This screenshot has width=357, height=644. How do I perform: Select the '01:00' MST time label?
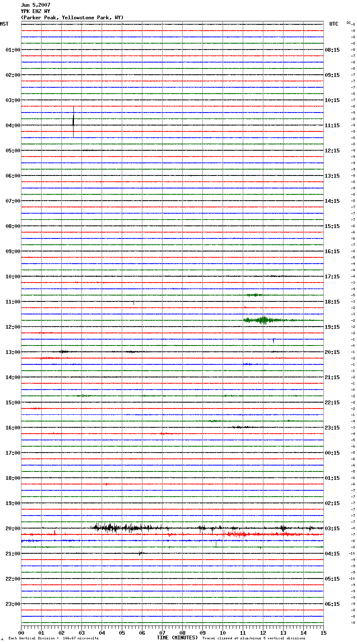13,50
